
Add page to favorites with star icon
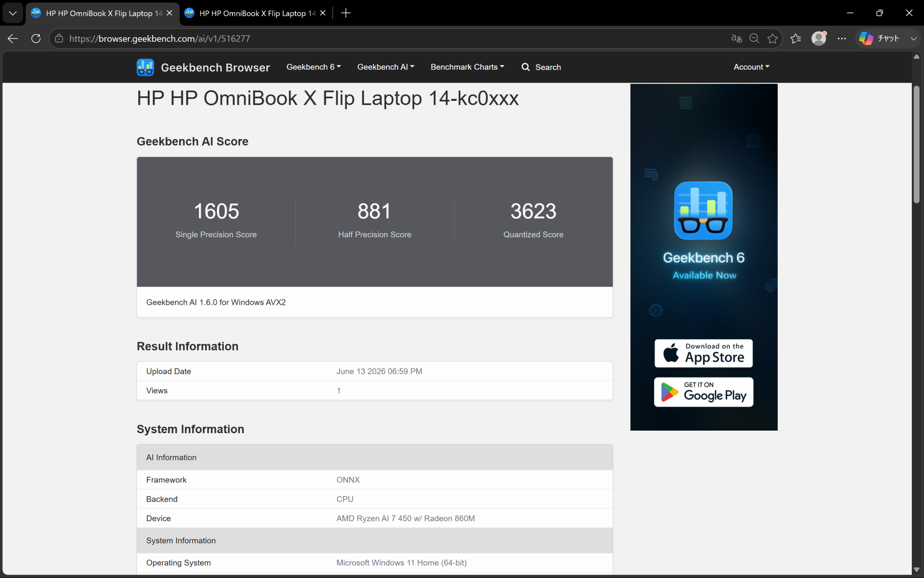772,39
